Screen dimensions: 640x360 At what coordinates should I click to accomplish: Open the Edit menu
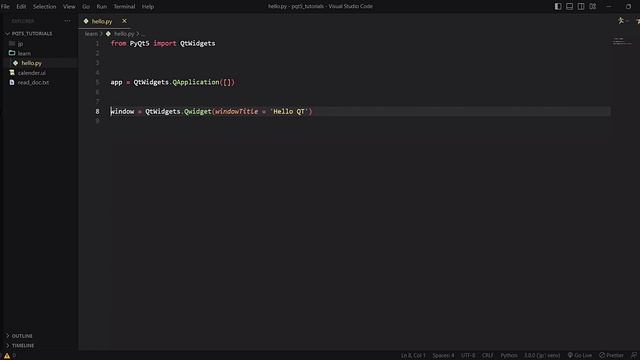pyautogui.click(x=21, y=7)
